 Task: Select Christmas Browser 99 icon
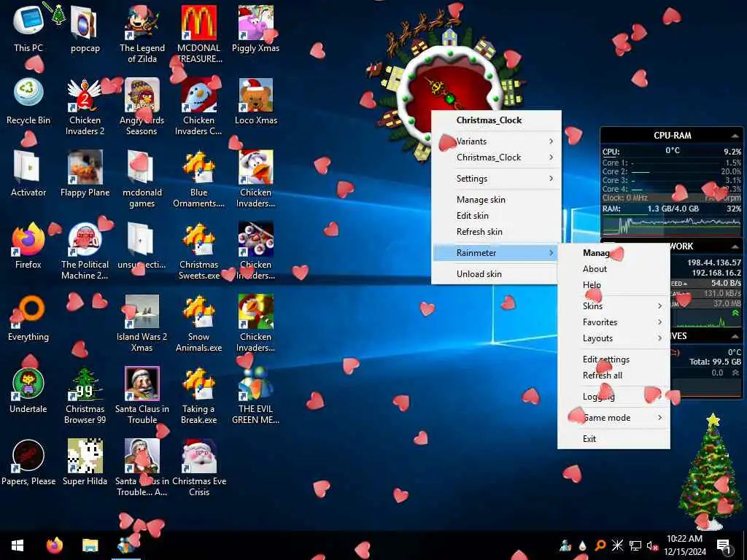point(85,396)
